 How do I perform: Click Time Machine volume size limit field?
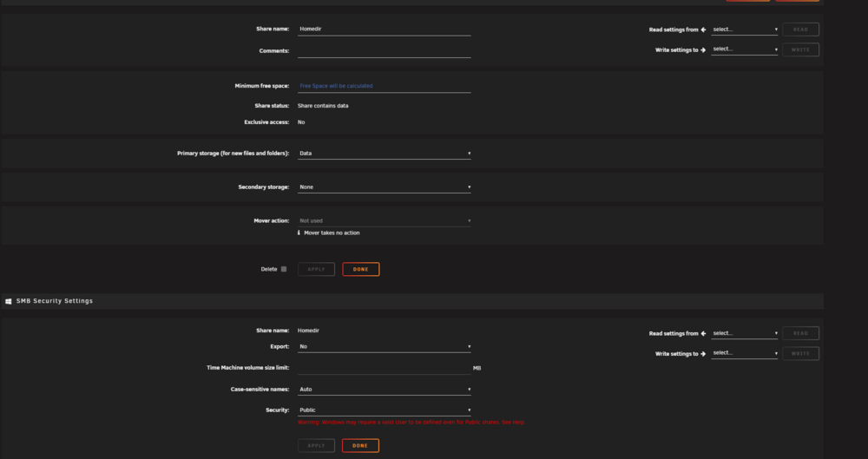(x=385, y=368)
